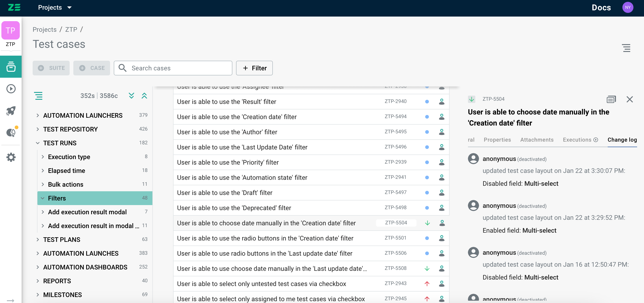The width and height of the screenshot is (644, 303).
Task: Open settings gear in sidebar
Action: click(11, 157)
